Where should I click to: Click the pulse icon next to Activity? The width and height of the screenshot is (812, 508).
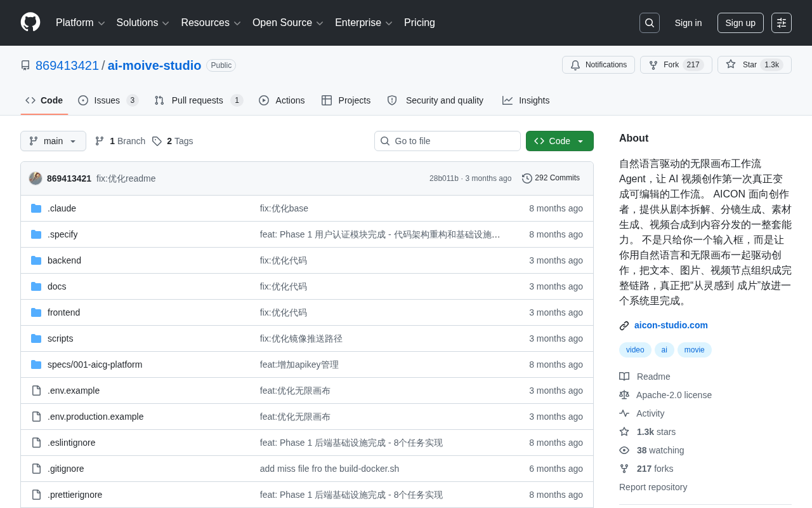pos(624,413)
